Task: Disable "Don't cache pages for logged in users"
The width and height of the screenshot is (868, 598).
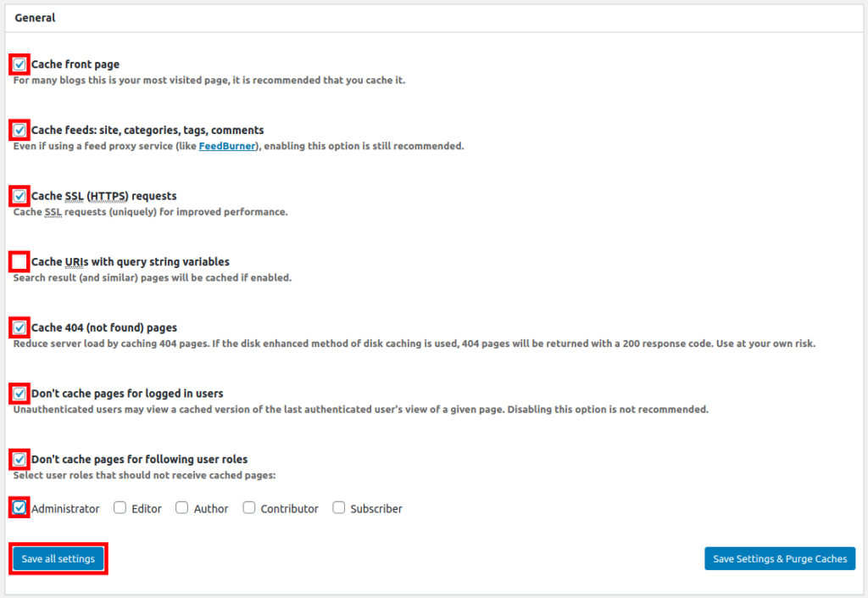Action: coord(19,393)
